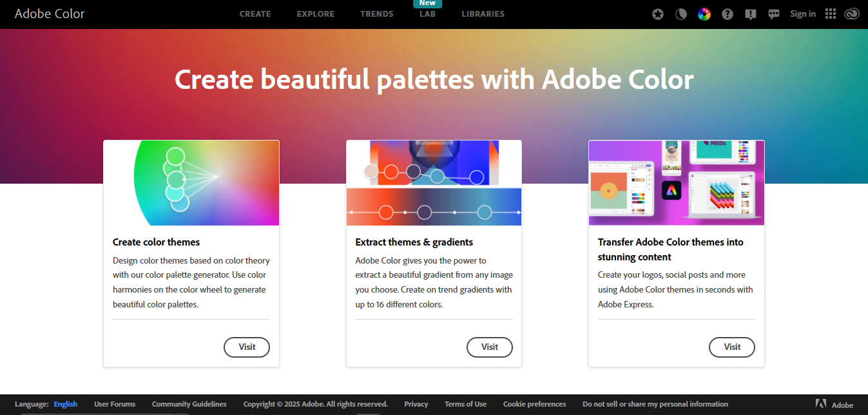
Task: Click the star favorites icon in the header
Action: tap(657, 14)
